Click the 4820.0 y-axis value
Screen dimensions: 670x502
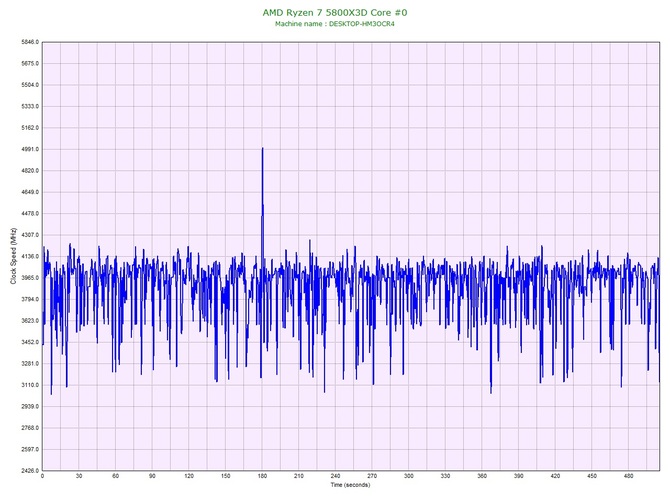(x=30, y=171)
